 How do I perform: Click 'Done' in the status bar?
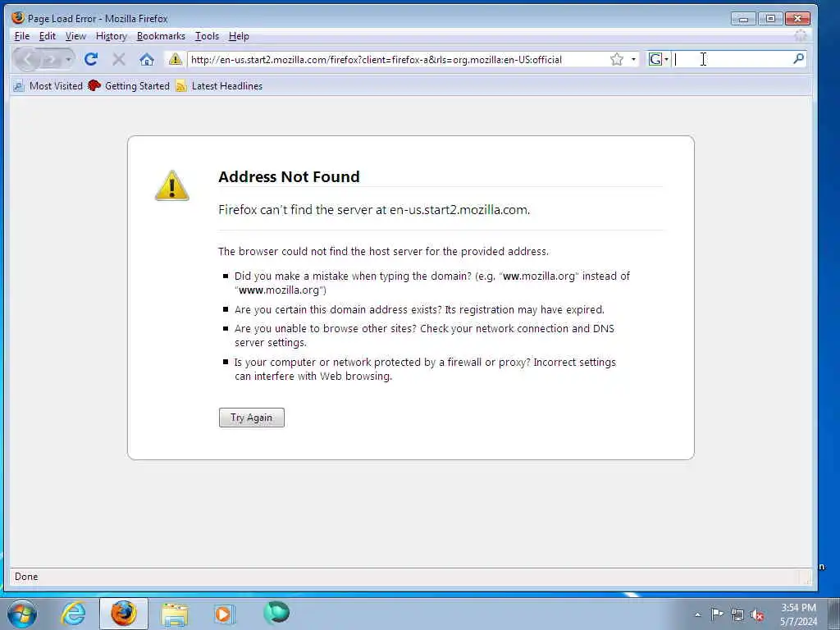(26, 577)
